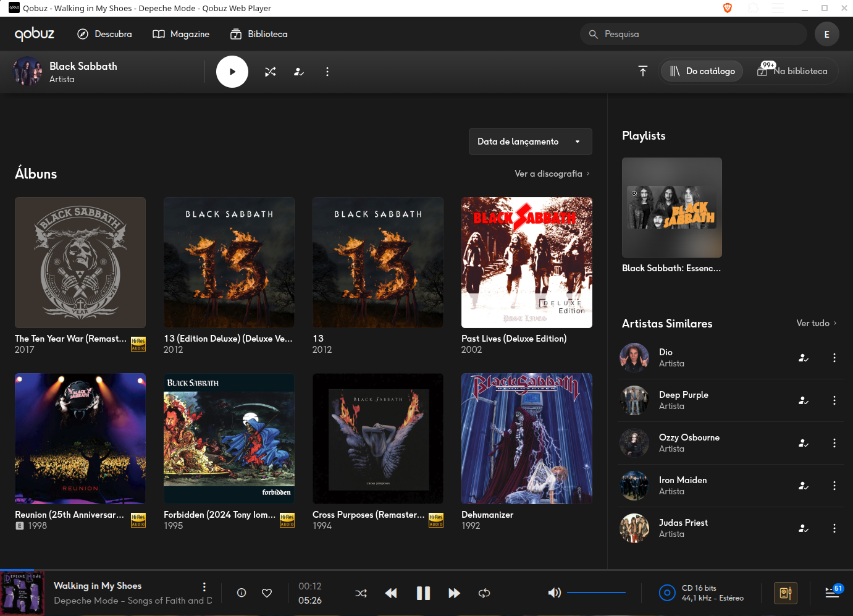This screenshot has width=853, height=616.
Task: Show track info icon in player
Action: pos(242,593)
